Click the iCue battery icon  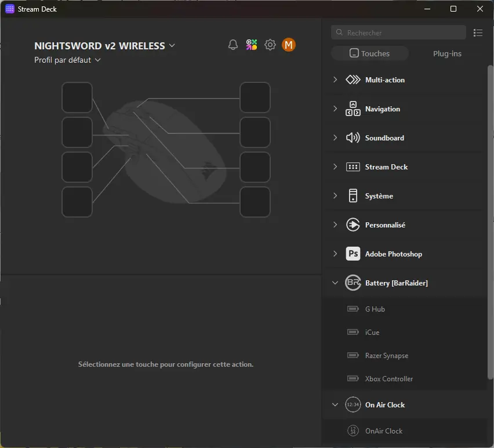tap(353, 332)
